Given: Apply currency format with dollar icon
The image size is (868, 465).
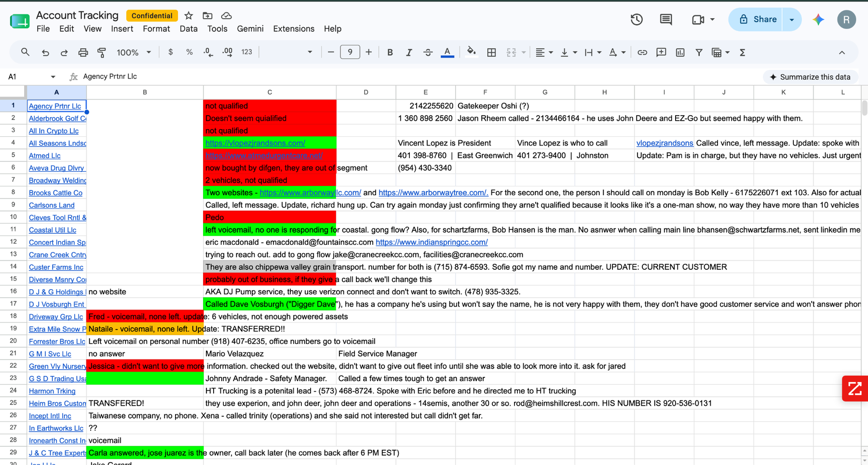Looking at the screenshot, I should tap(170, 52).
